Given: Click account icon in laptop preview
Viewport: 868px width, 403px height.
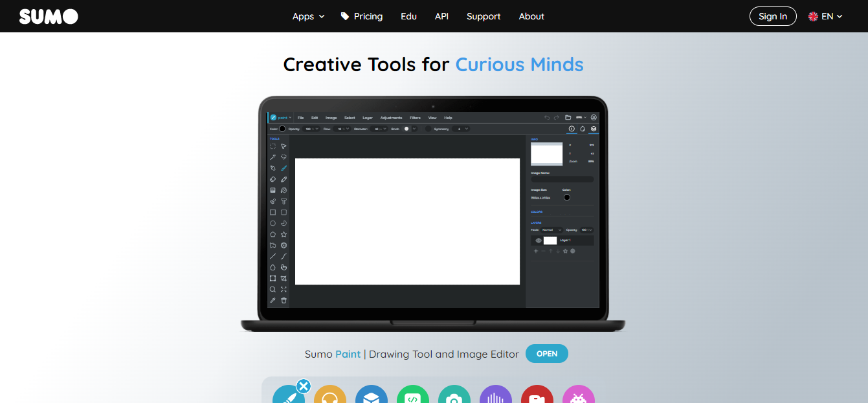Looking at the screenshot, I should pyautogui.click(x=594, y=118).
